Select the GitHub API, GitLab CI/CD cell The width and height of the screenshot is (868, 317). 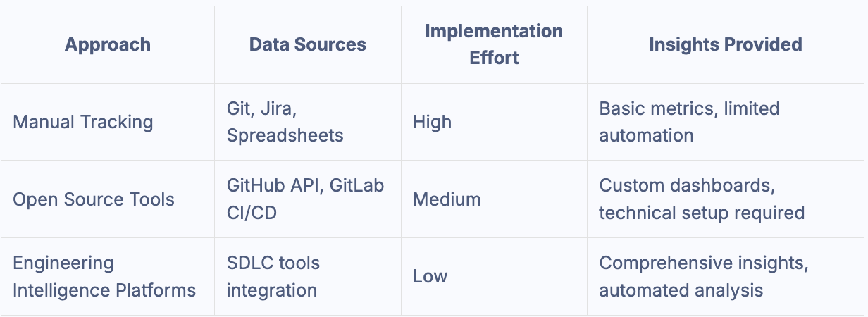[305, 199]
